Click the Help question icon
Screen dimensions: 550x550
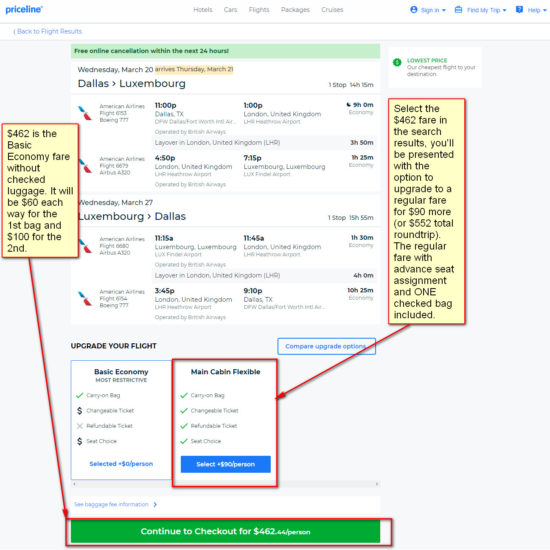519,9
